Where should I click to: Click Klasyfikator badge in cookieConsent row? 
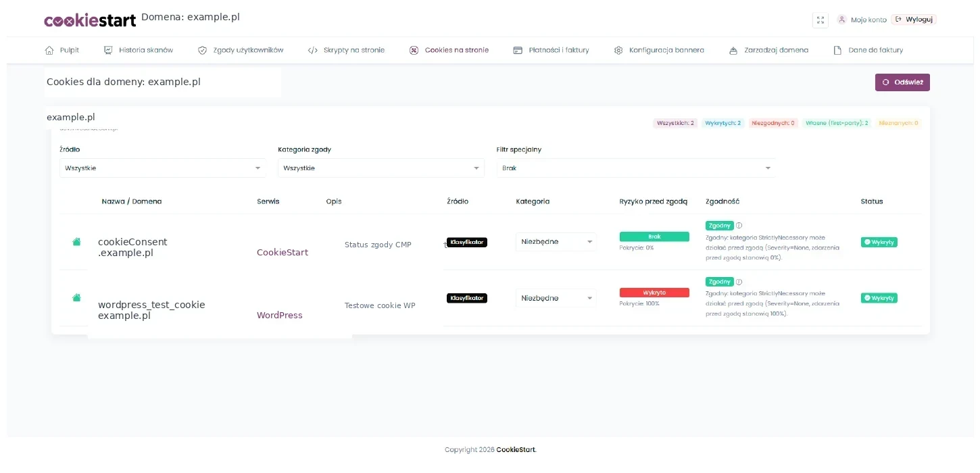click(467, 241)
